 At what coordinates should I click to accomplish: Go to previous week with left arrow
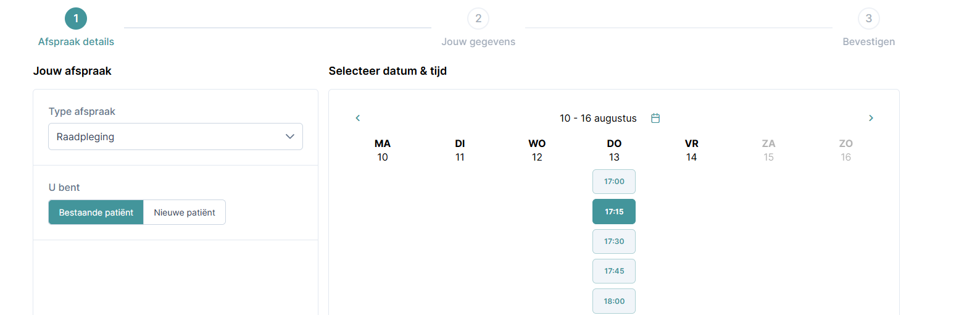tap(357, 118)
